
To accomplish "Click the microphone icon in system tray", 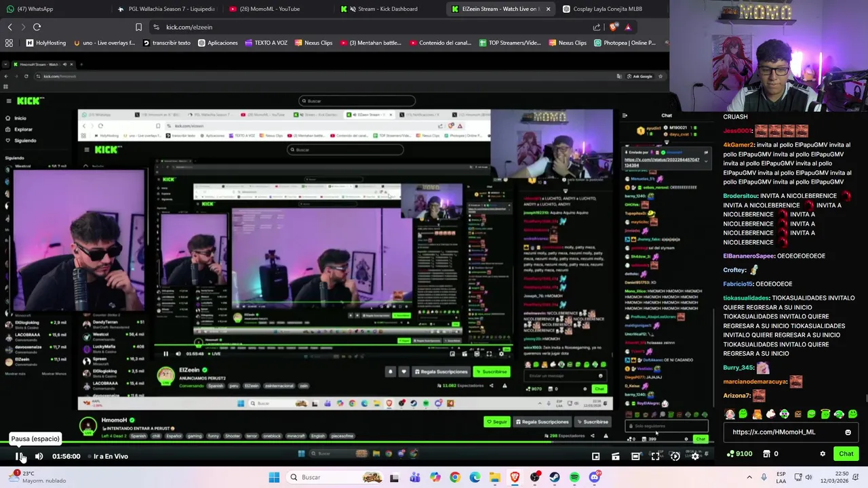I will pyautogui.click(x=764, y=477).
